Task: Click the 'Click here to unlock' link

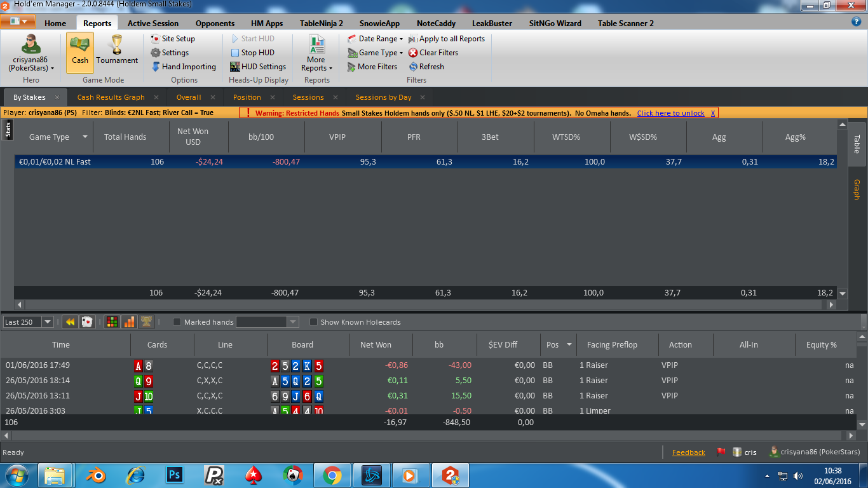Action: click(x=671, y=113)
